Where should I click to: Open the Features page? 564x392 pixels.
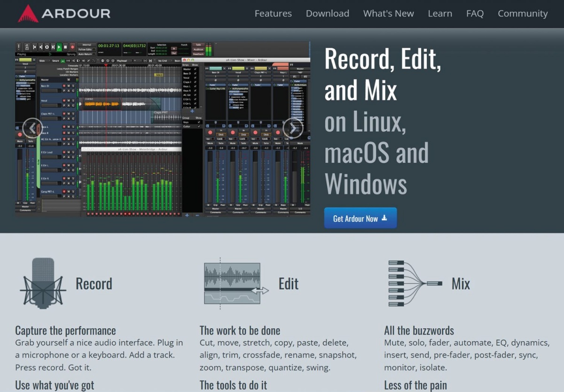point(273,14)
